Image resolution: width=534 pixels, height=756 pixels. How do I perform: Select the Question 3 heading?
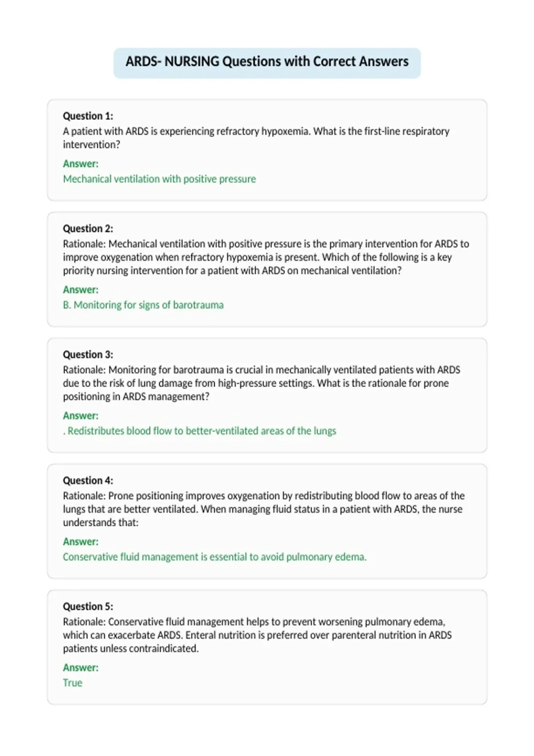point(88,354)
